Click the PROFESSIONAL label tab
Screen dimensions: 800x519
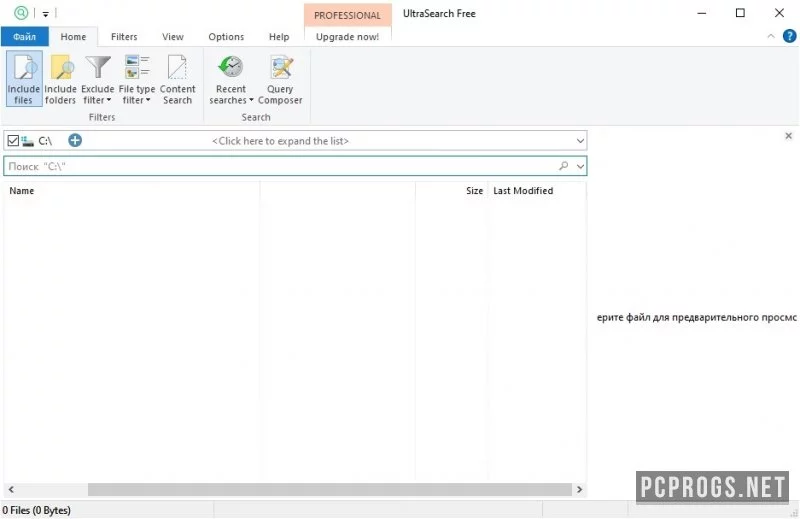(347, 15)
